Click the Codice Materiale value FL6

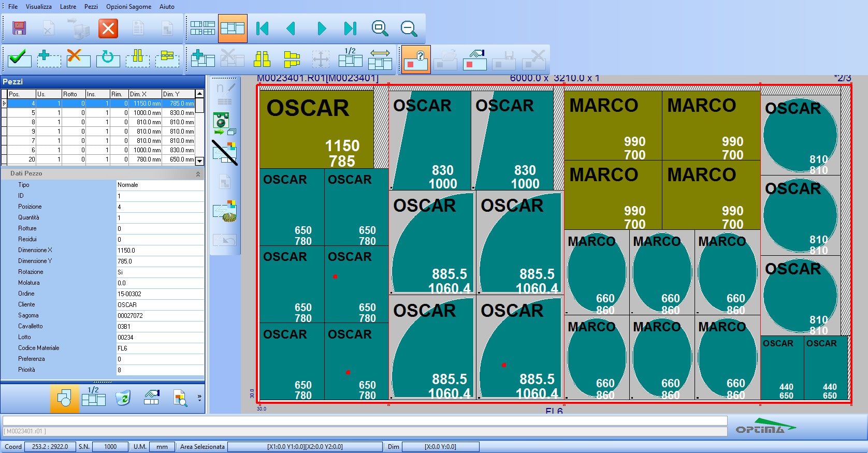[160, 348]
